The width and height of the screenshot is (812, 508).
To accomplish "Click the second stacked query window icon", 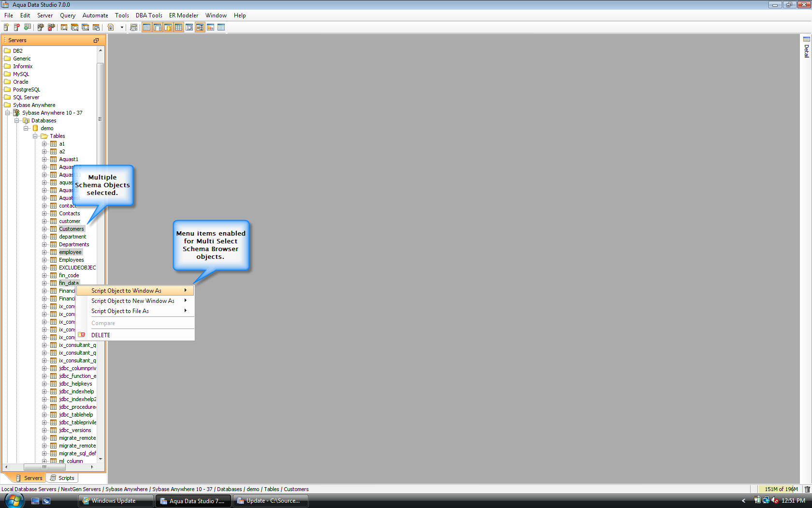I will pyautogui.click(x=74, y=27).
